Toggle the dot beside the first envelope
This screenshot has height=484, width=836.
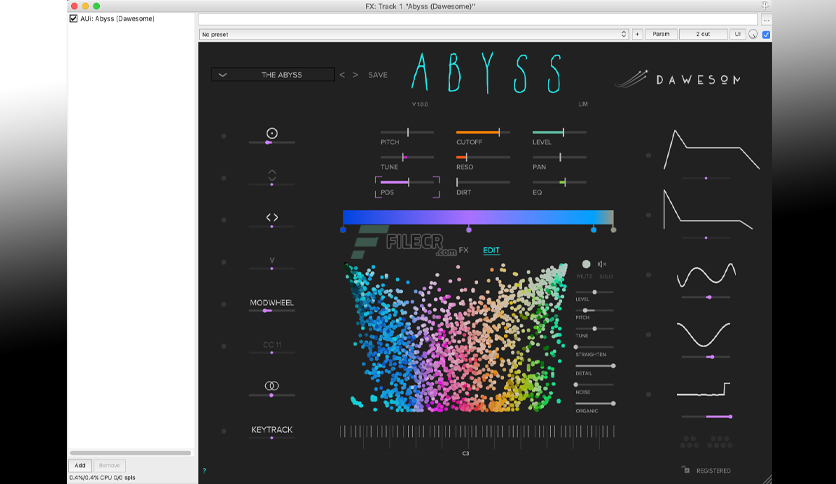649,156
